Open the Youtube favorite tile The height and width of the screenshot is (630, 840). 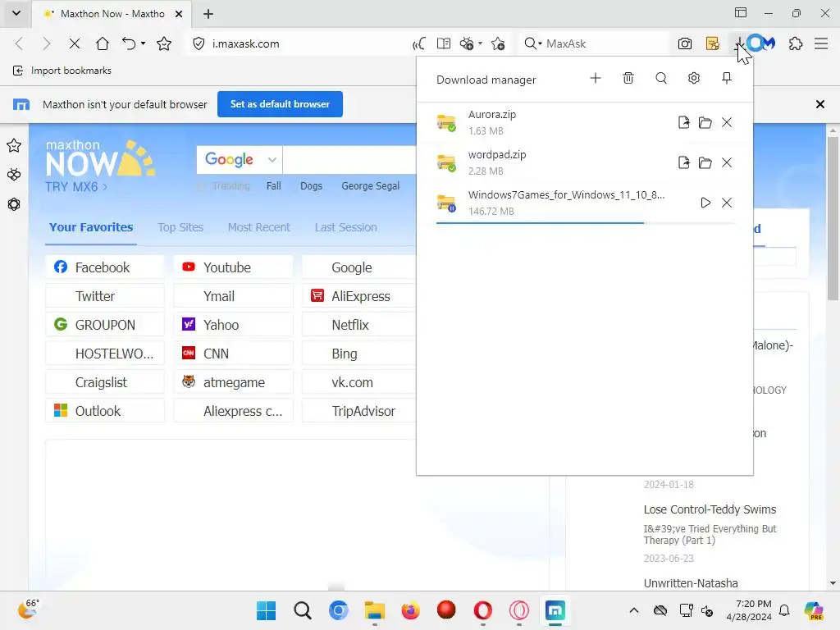(x=233, y=267)
